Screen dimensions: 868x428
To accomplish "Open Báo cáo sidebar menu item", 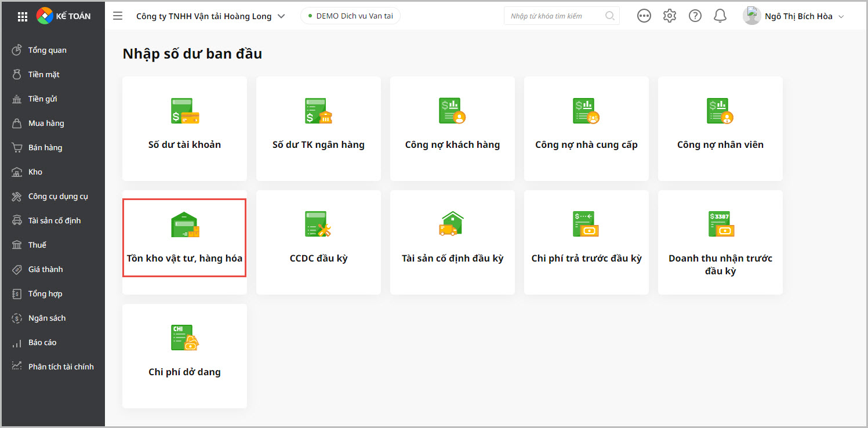I will tap(42, 343).
